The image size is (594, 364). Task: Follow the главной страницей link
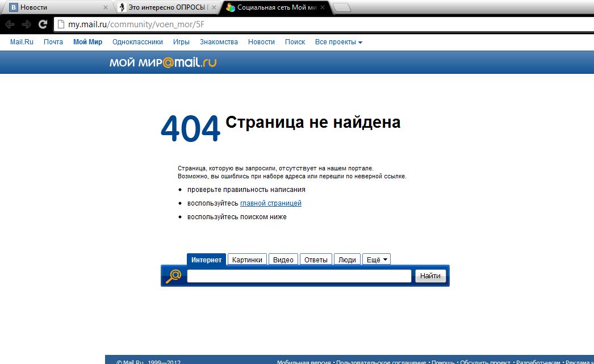coord(270,203)
